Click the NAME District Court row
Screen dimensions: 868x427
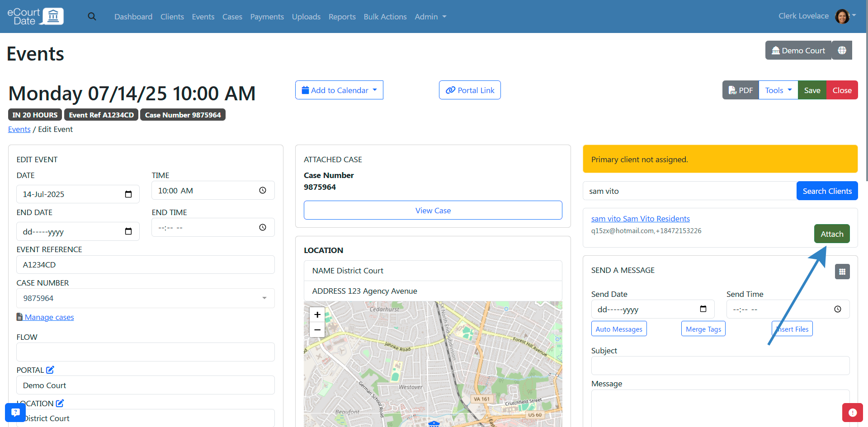[x=433, y=271]
